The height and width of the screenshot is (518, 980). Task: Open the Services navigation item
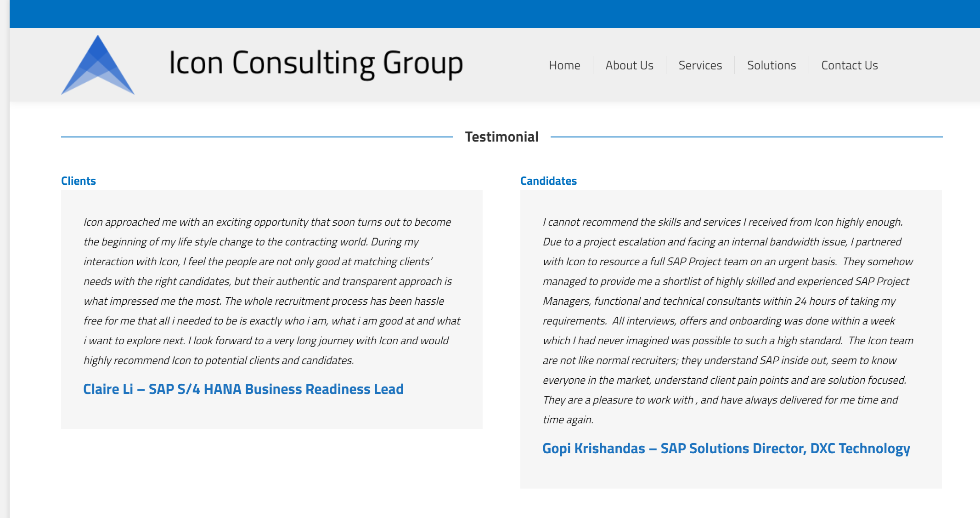[x=700, y=65]
